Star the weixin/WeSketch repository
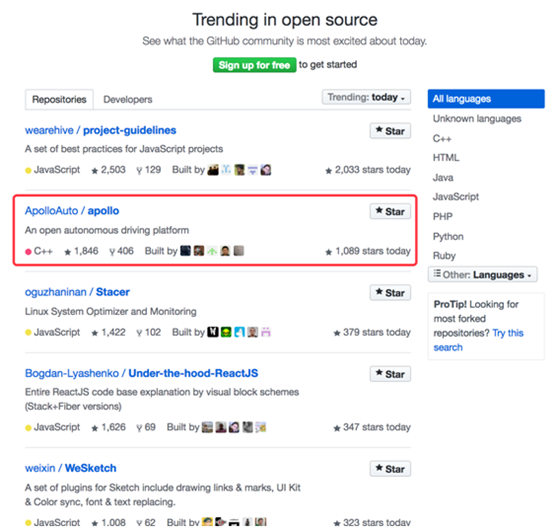 [390, 469]
